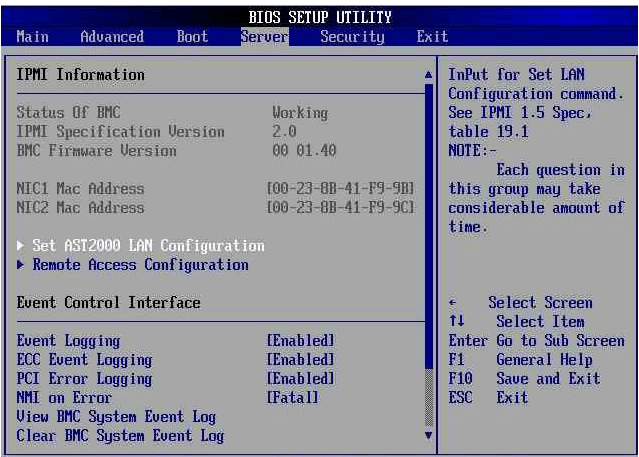Select the Server tab
Image resolution: width=639 pixels, height=457 pixels.
point(264,37)
